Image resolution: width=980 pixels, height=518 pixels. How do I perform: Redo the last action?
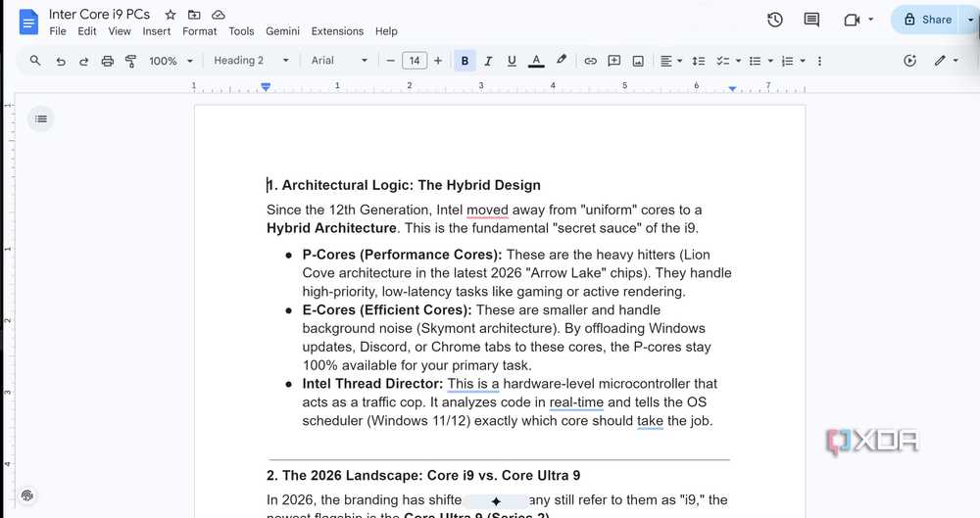coord(83,61)
